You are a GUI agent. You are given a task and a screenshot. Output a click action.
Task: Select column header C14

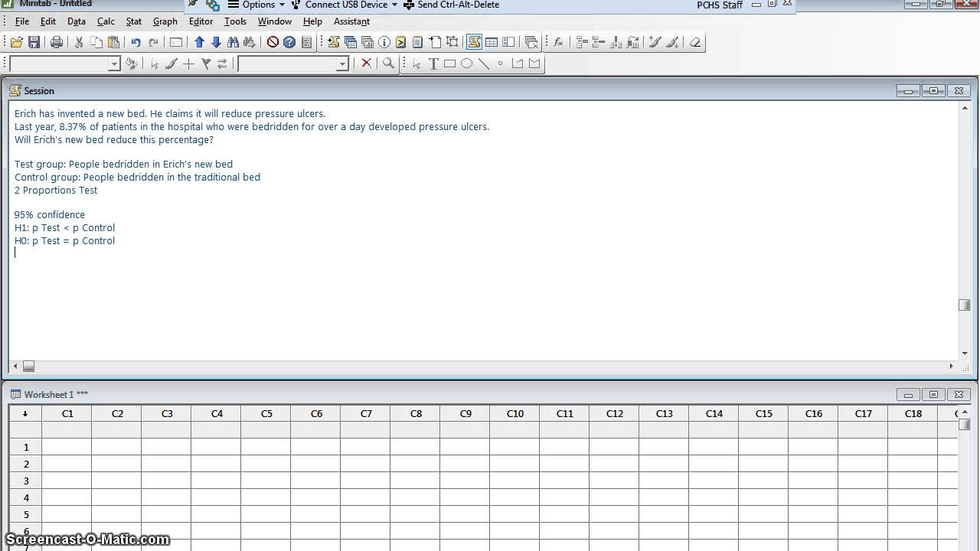[x=714, y=414]
